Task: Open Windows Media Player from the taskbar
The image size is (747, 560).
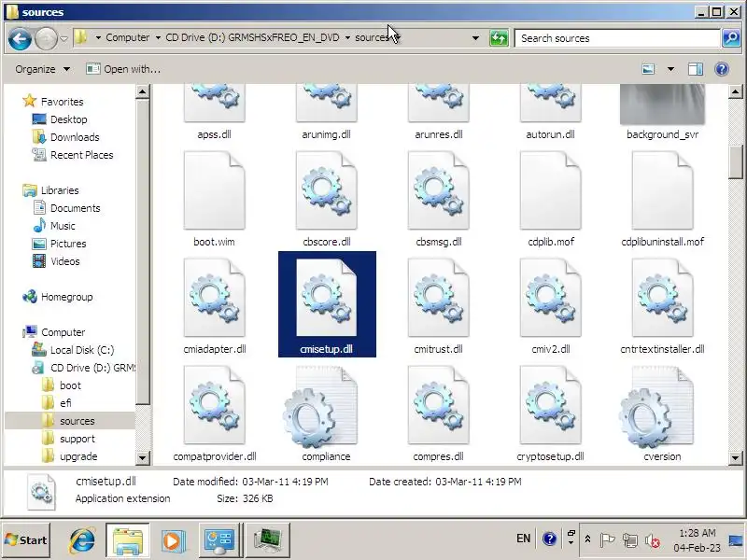Action: pyautogui.click(x=172, y=541)
